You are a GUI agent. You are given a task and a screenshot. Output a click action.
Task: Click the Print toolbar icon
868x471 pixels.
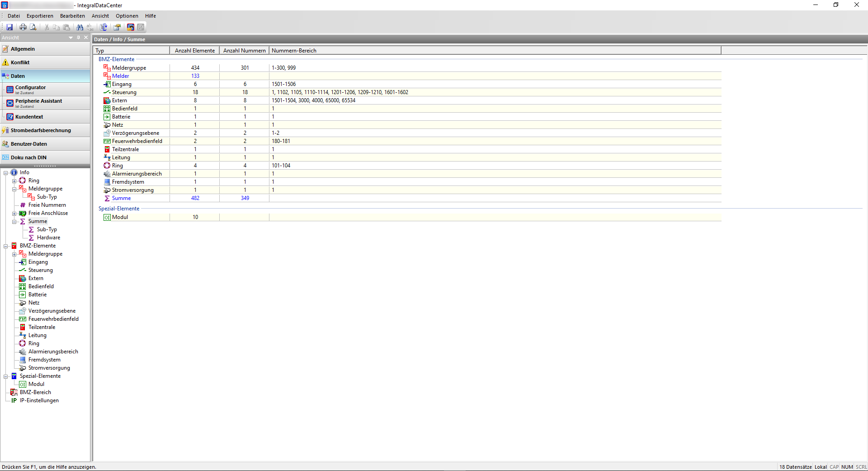(23, 27)
